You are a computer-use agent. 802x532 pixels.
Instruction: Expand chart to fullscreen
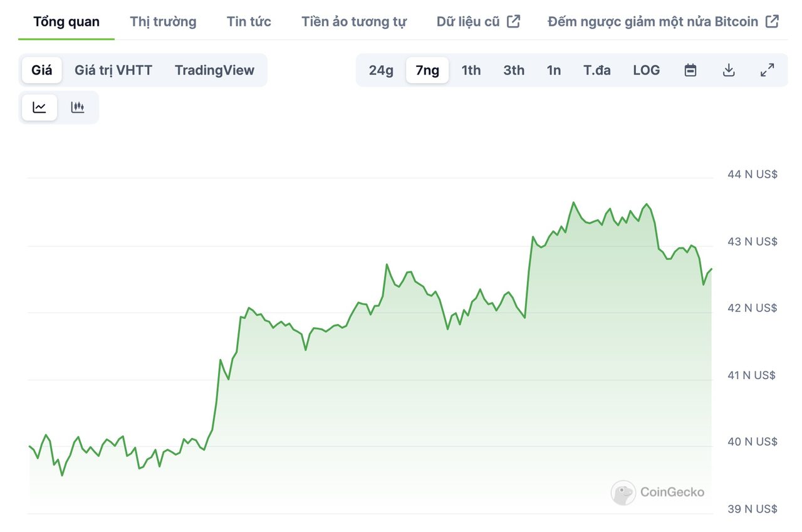click(767, 70)
